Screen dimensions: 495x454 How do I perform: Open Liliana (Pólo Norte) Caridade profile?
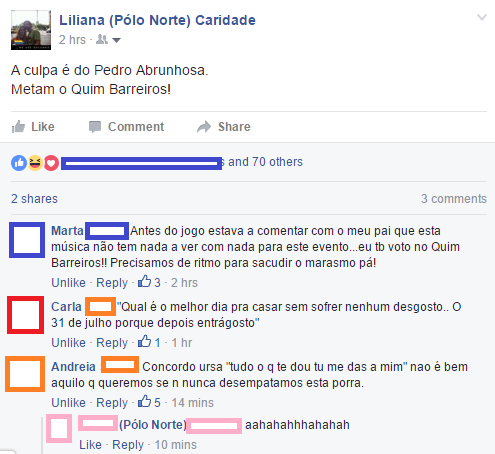157,20
